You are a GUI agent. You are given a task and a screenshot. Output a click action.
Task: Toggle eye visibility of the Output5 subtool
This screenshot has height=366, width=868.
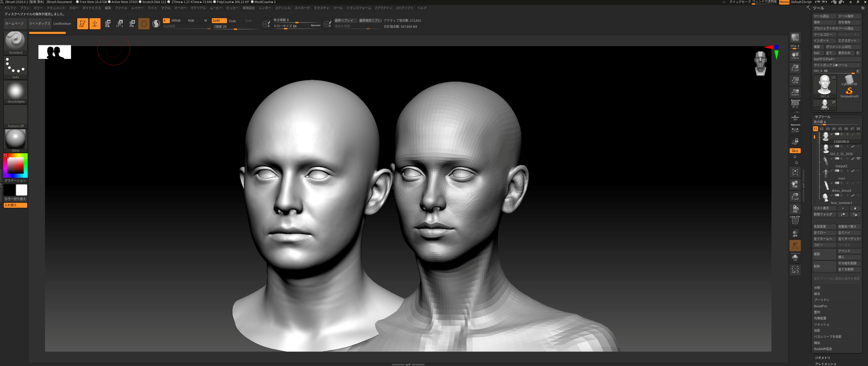pyautogui.click(x=858, y=159)
